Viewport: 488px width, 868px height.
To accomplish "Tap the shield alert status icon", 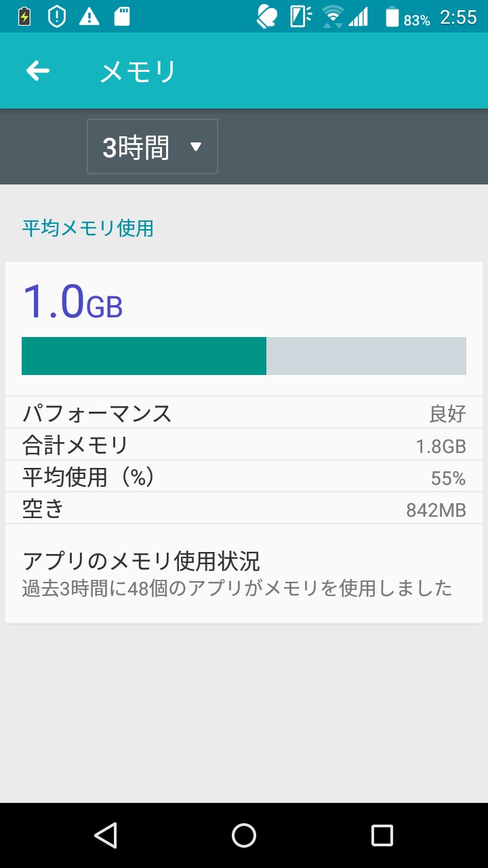I will pos(57,17).
